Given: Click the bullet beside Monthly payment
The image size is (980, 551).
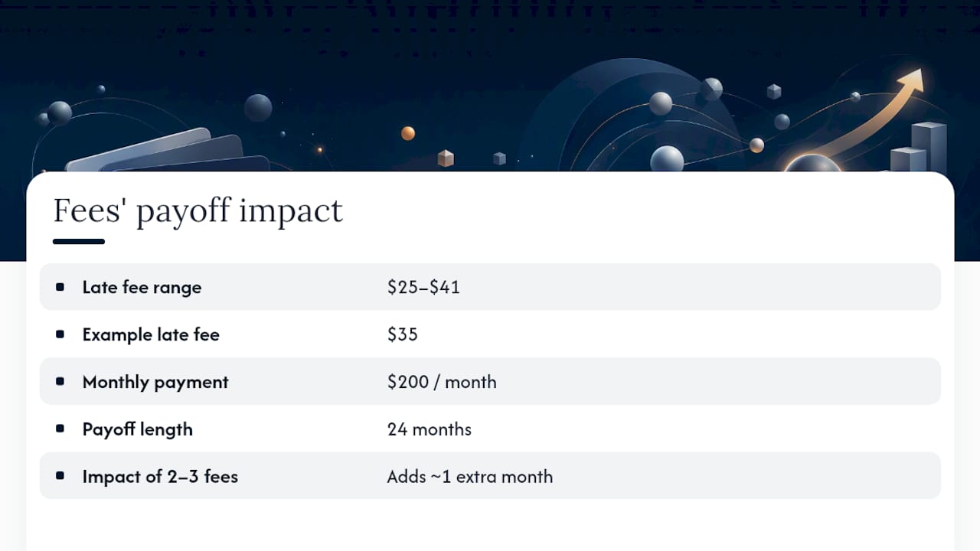Looking at the screenshot, I should pos(60,382).
